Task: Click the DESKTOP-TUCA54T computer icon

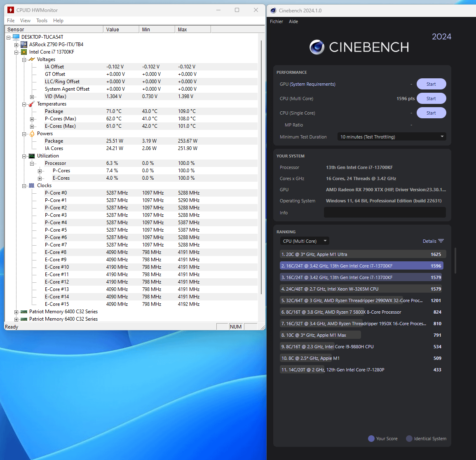Action: point(16,37)
